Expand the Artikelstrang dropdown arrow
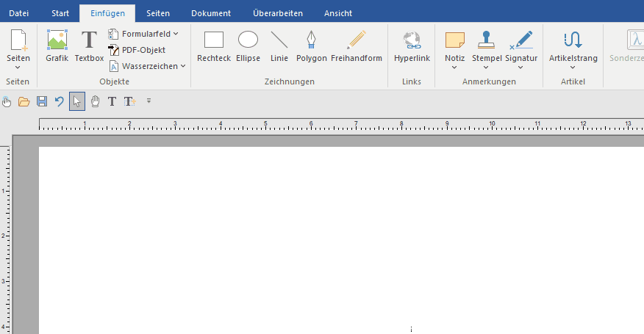This screenshot has height=334, width=644. point(573,68)
